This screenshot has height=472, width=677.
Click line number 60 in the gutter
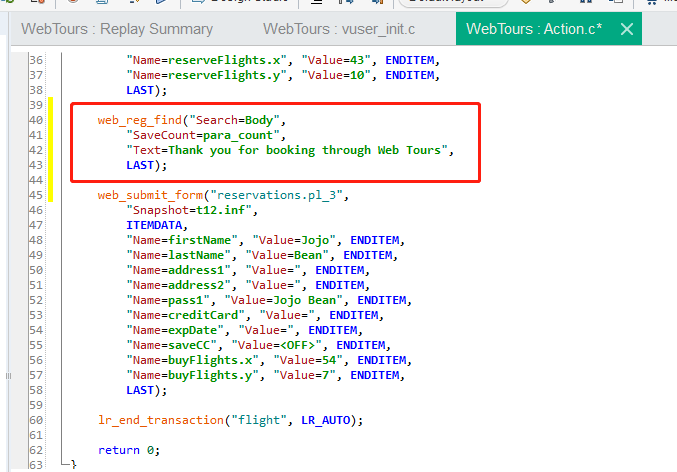[x=36, y=420]
